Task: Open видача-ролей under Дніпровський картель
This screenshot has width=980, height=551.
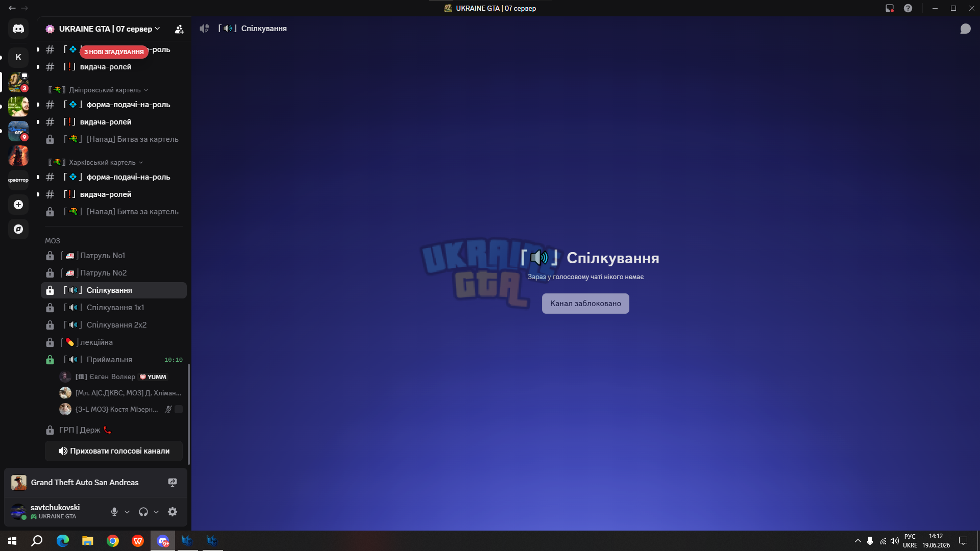Action: pos(114,122)
